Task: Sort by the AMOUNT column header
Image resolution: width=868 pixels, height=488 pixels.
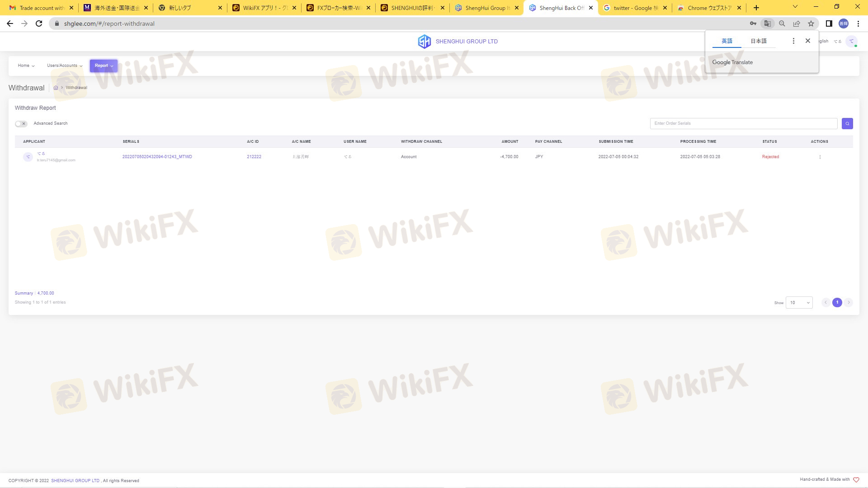Action: click(x=510, y=141)
